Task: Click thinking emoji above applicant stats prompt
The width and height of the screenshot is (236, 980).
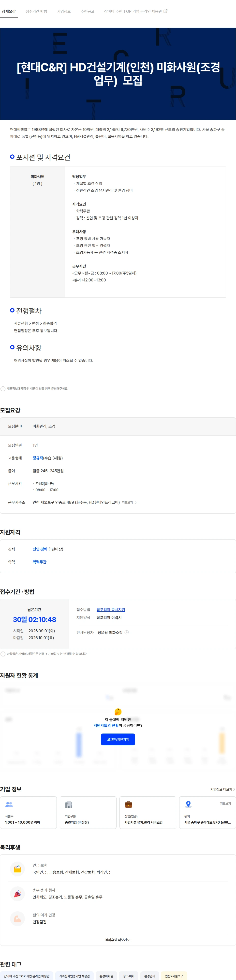Action: click(x=118, y=711)
